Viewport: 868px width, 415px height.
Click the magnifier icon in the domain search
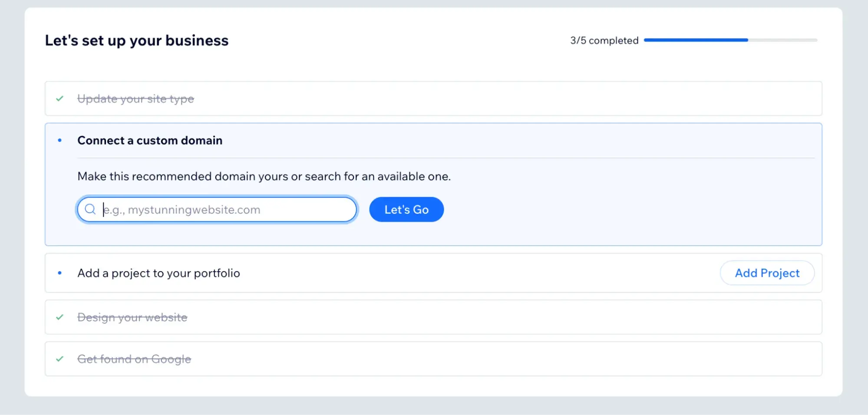point(90,210)
